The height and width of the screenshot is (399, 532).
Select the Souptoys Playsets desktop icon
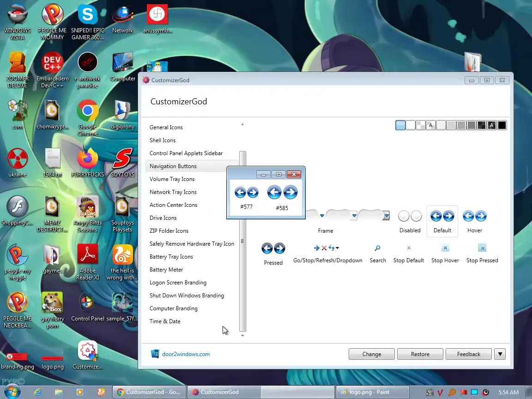tap(122, 213)
